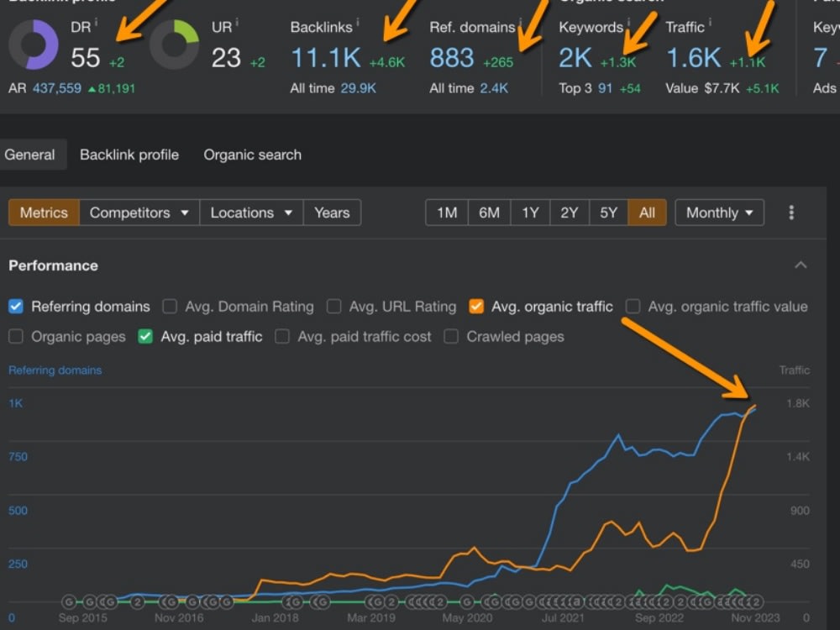Open All time 29.9K backlinks link
This screenshot has height=630, width=840.
(x=359, y=88)
